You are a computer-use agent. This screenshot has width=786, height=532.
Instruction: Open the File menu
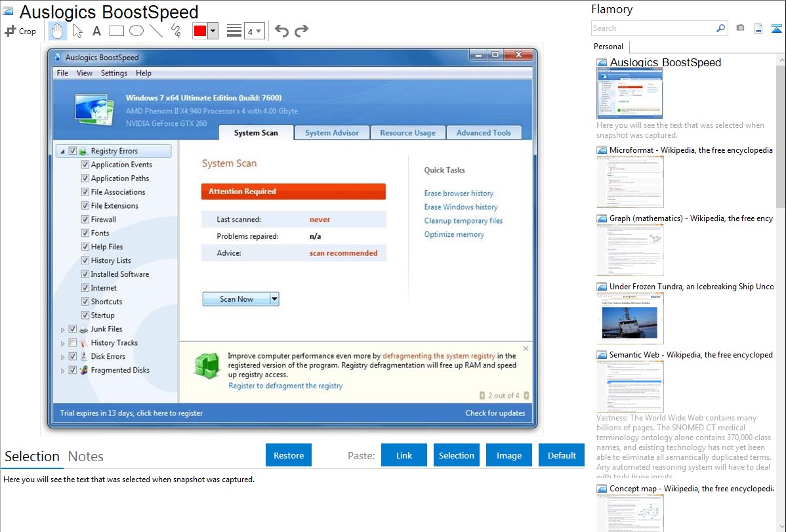[x=63, y=73]
